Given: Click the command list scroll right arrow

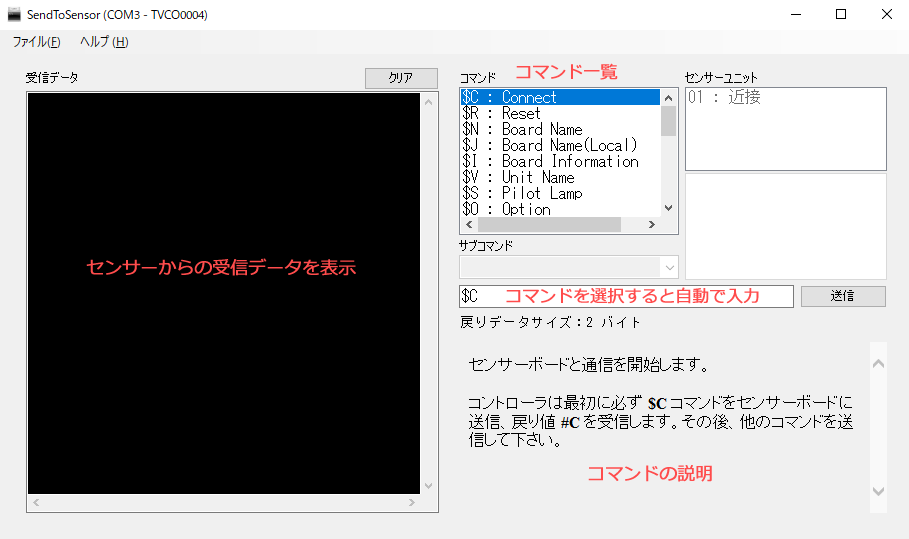Looking at the screenshot, I should (x=652, y=224).
